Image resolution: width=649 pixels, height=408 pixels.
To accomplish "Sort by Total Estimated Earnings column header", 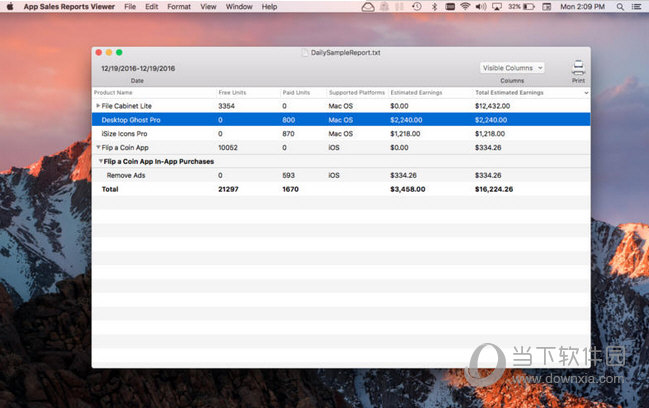I will pyautogui.click(x=509, y=93).
